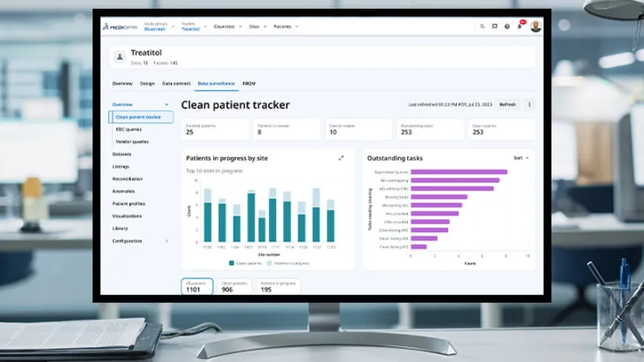Click the Enrolled patients 25 card
Viewport: 644px width, 362px height.
[215, 129]
